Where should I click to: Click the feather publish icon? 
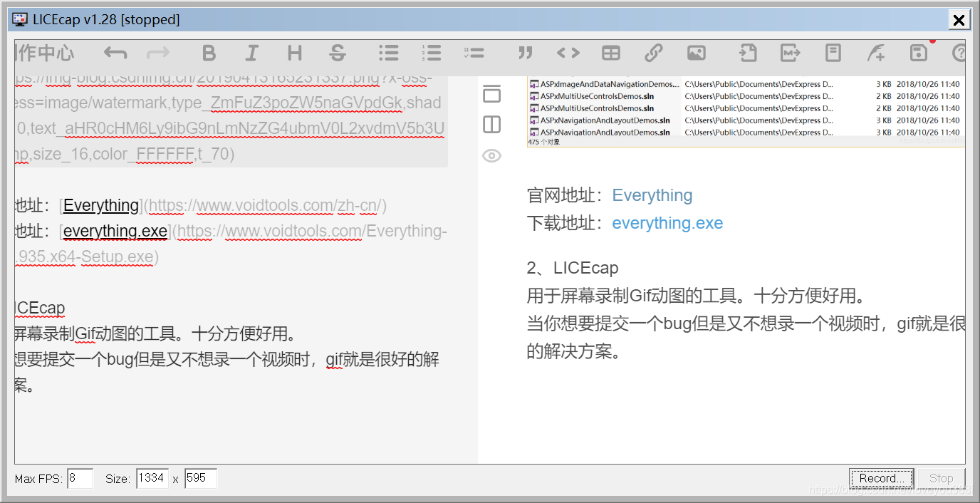click(x=876, y=53)
